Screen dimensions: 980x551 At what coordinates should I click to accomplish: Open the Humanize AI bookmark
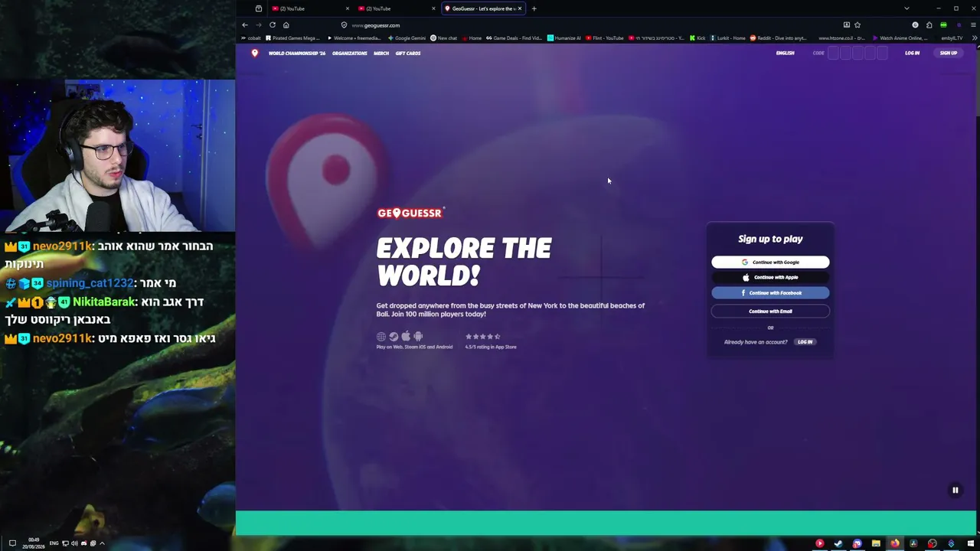tap(563, 38)
